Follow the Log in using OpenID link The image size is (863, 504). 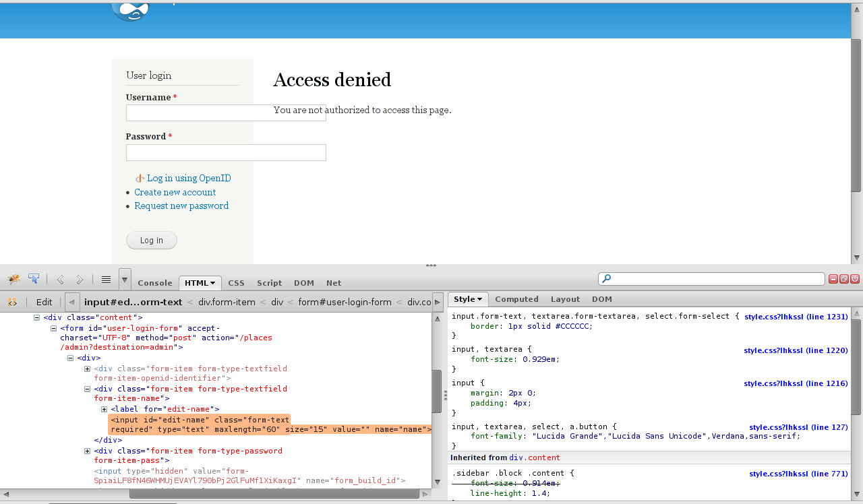pos(189,179)
